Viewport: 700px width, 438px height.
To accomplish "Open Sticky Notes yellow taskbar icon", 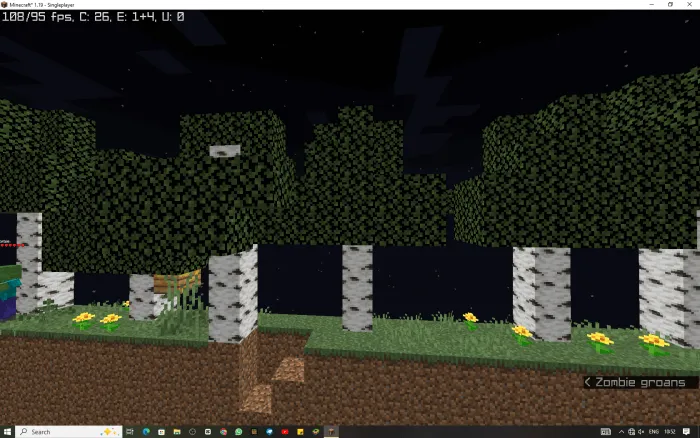I will pyautogui.click(x=300, y=432).
